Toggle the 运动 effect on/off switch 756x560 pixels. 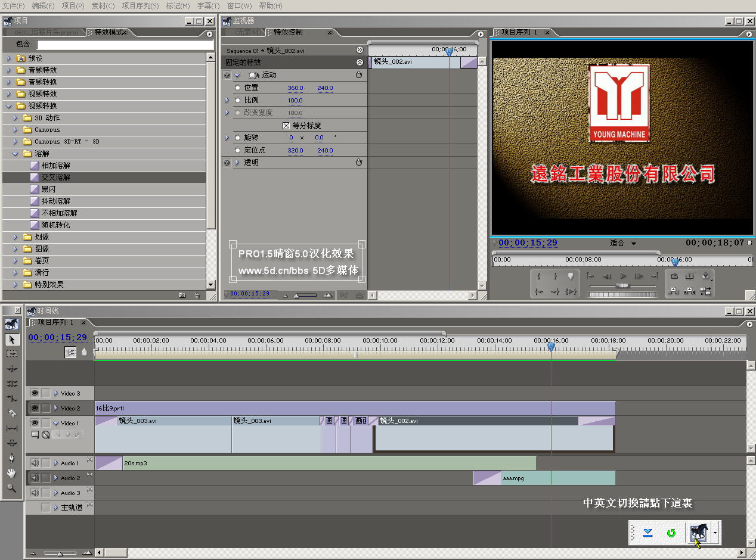pos(227,75)
